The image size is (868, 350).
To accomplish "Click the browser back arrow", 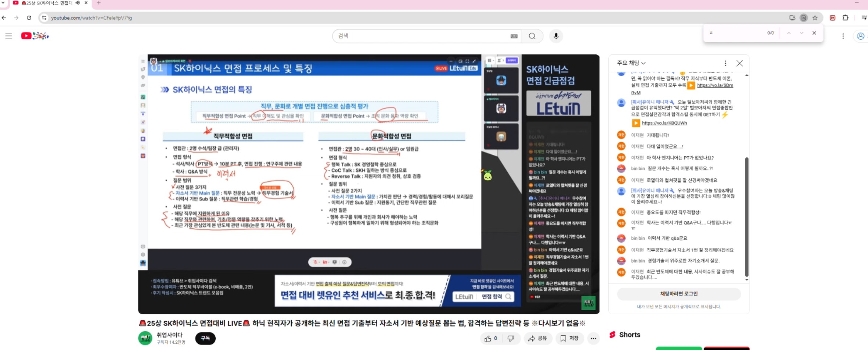I will pyautogui.click(x=4, y=18).
